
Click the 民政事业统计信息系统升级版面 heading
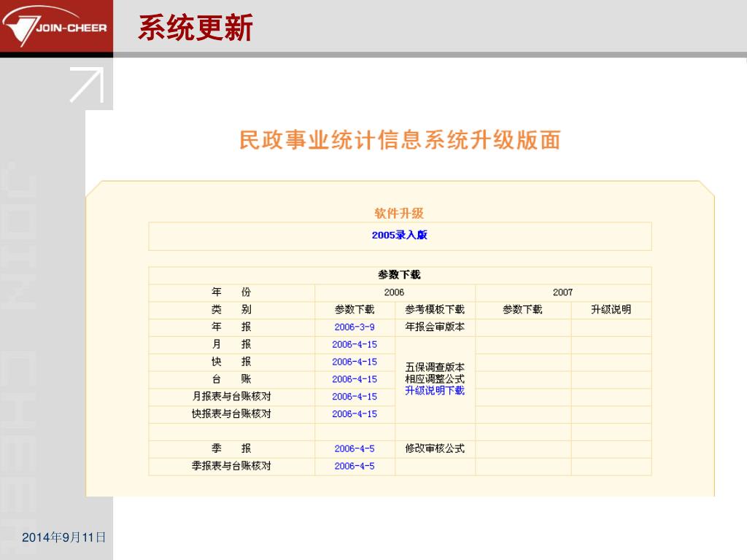[400, 140]
